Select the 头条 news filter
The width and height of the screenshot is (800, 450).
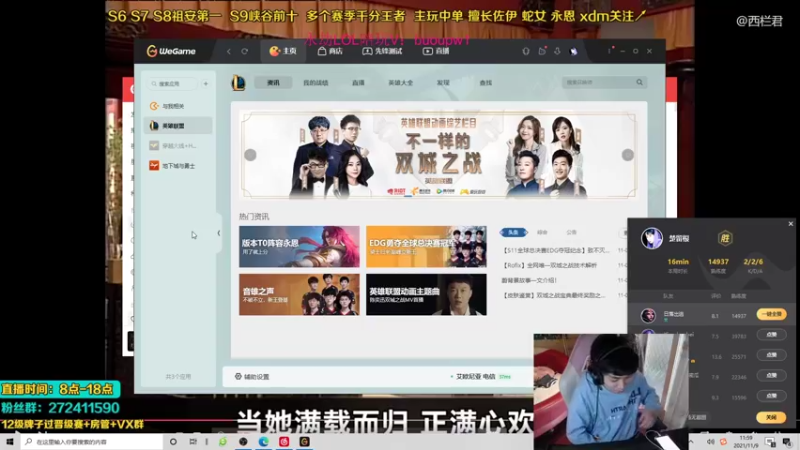coord(513,232)
